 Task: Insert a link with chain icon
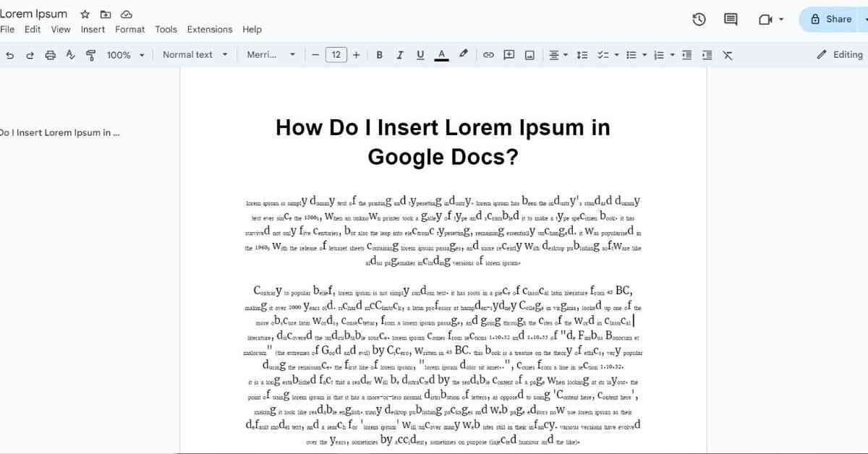click(488, 55)
